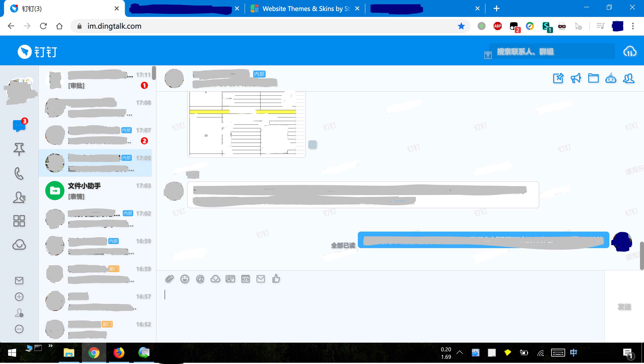Click the @ mention icon
The width and height of the screenshot is (644, 364).
point(200,279)
